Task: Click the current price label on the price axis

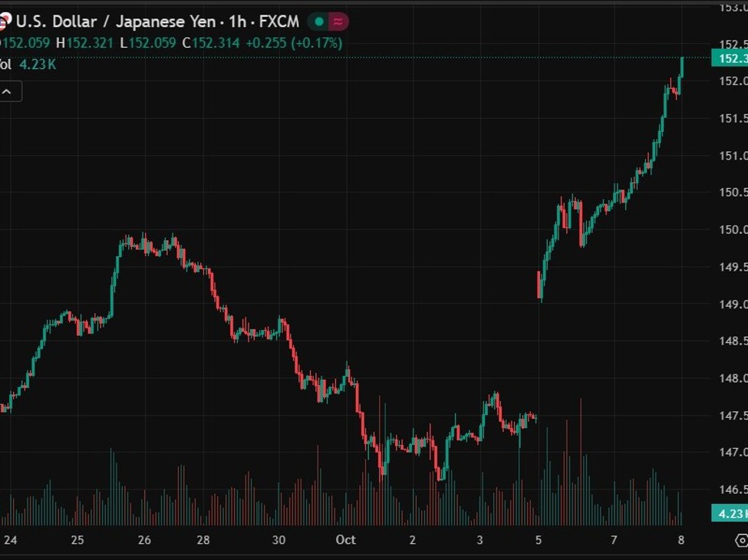Action: [x=730, y=58]
